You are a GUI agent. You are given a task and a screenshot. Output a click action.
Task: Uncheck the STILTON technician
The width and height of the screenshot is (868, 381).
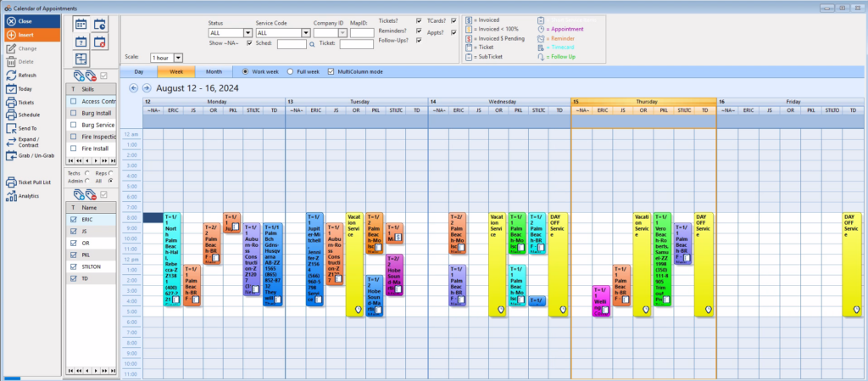point(73,267)
